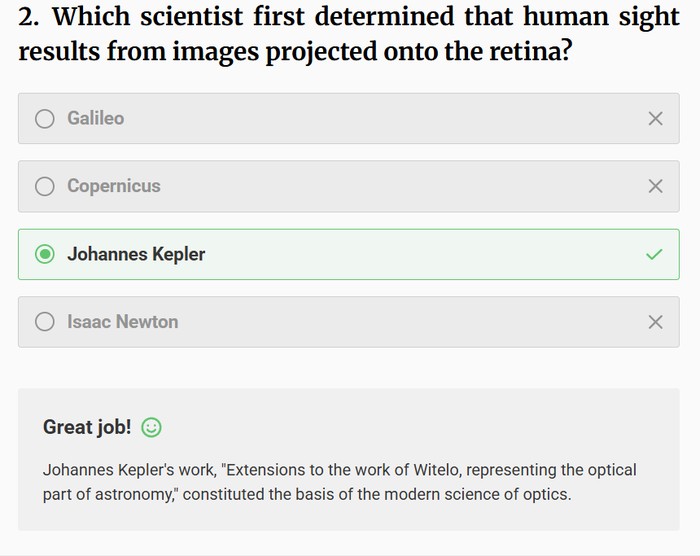Viewport: 700px width, 556px height.
Task: Click the selected Johannes Kepler radio button
Action: tap(45, 254)
